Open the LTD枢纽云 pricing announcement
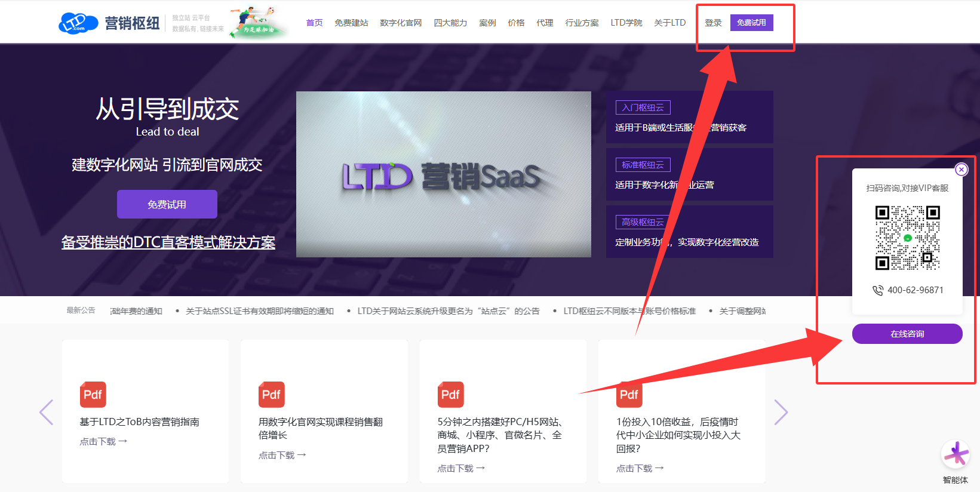980x492 pixels. (x=629, y=311)
